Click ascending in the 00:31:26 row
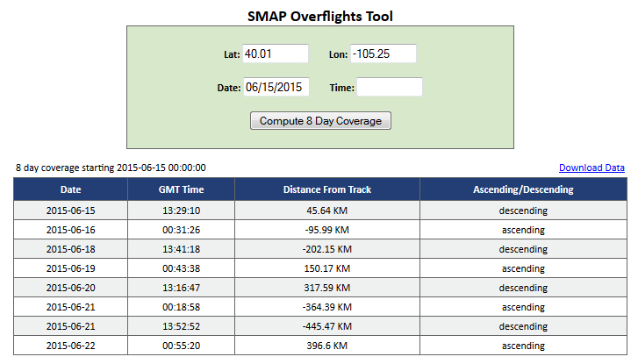 (523, 230)
